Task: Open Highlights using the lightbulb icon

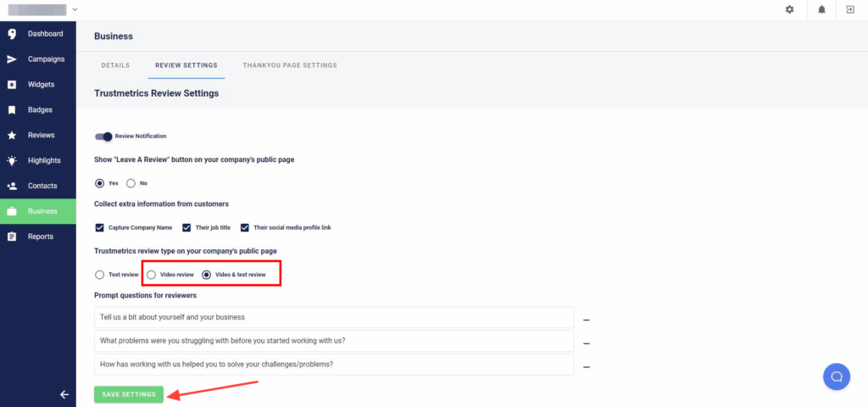Action: point(12,160)
